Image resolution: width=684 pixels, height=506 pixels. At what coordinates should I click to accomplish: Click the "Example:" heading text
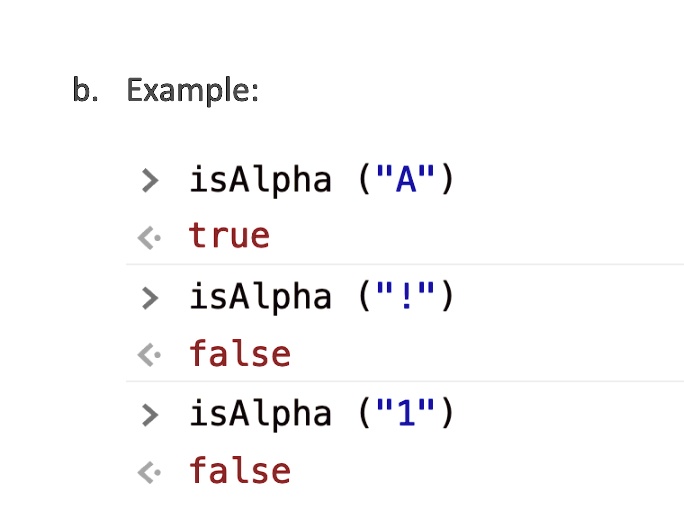click(x=193, y=91)
